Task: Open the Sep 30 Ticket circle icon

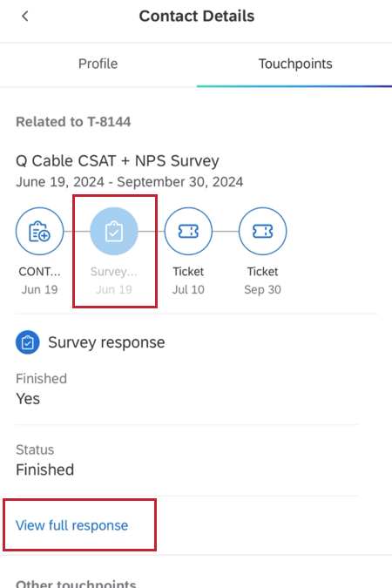Action: [x=262, y=232]
